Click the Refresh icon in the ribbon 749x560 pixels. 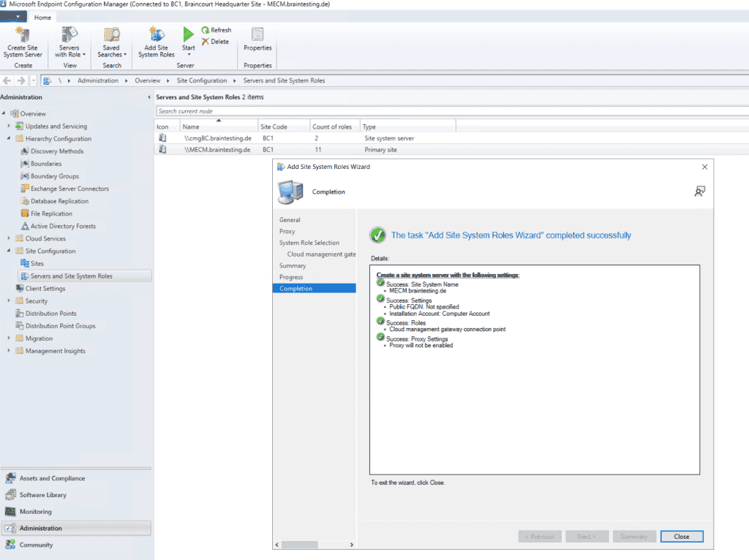click(206, 29)
